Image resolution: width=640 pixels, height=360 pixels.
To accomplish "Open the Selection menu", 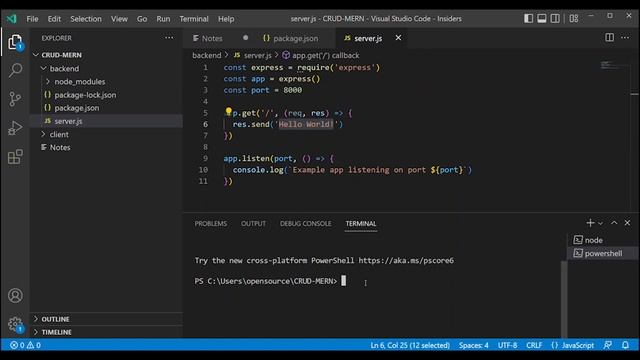I will (86, 19).
